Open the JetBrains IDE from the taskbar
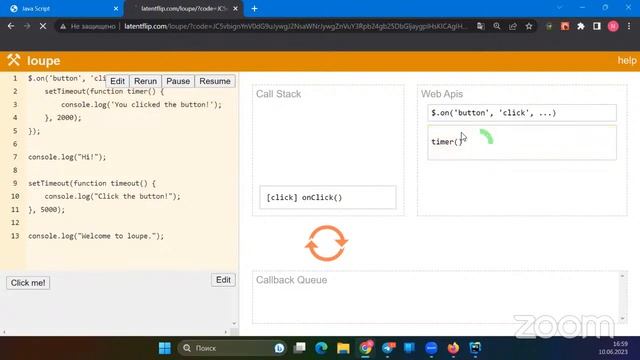The image size is (640, 360). [x=476, y=348]
